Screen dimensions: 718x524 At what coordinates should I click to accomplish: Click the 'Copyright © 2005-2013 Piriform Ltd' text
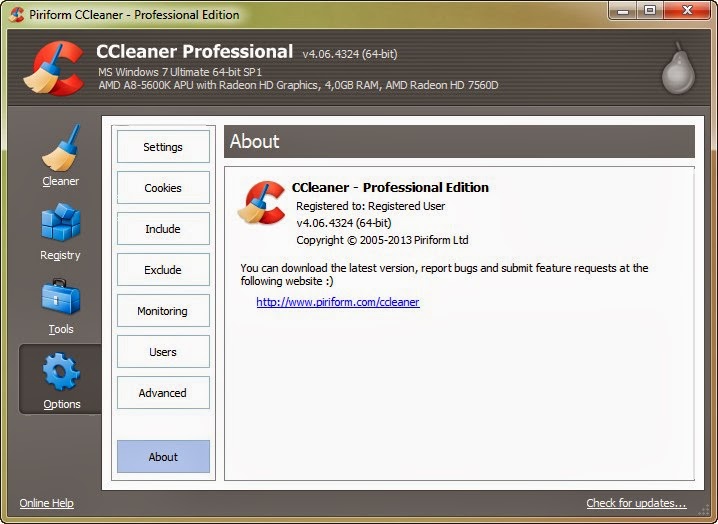click(x=382, y=240)
